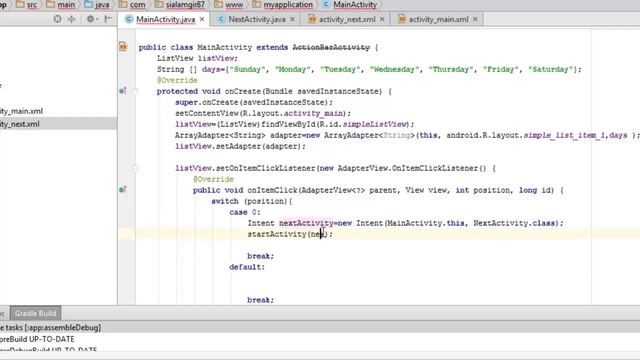Collapse the onCreate method fold marker
Image resolution: width=640 pixels, height=360 pixels.
pos(136,91)
